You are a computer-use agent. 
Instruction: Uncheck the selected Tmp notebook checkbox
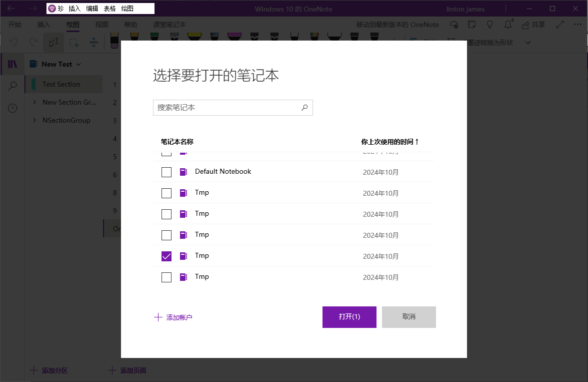166,256
